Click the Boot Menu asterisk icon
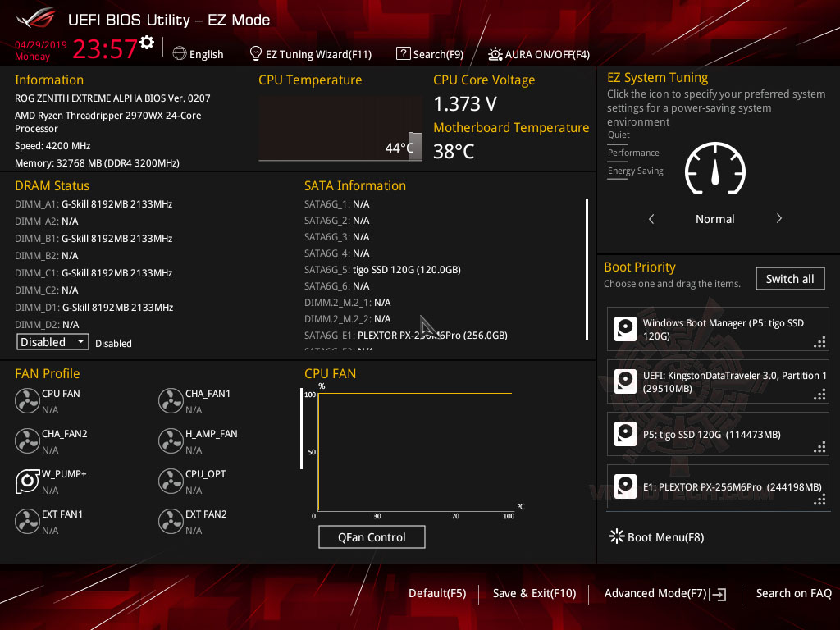 pyautogui.click(x=617, y=536)
